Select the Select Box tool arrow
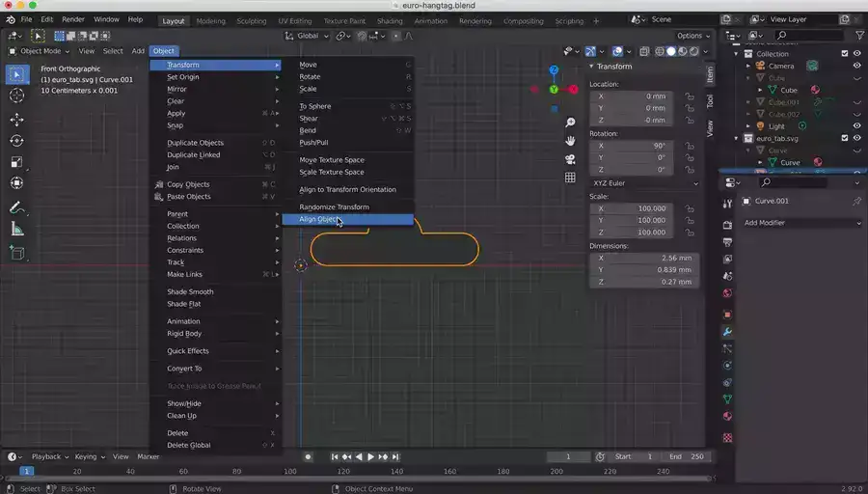Viewport: 868px width, 494px height. [16, 74]
